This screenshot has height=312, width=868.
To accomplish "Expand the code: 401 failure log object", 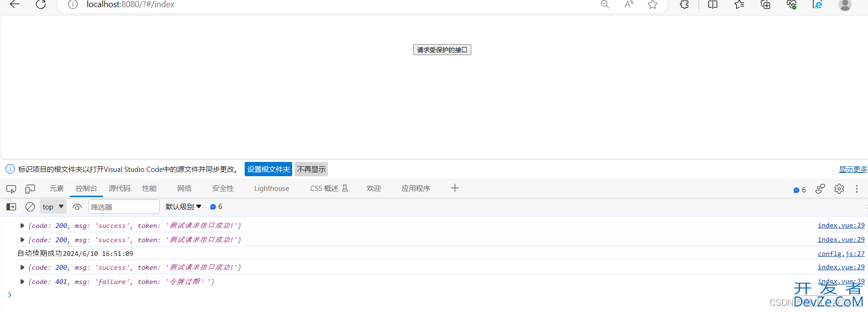I will pos(22,282).
